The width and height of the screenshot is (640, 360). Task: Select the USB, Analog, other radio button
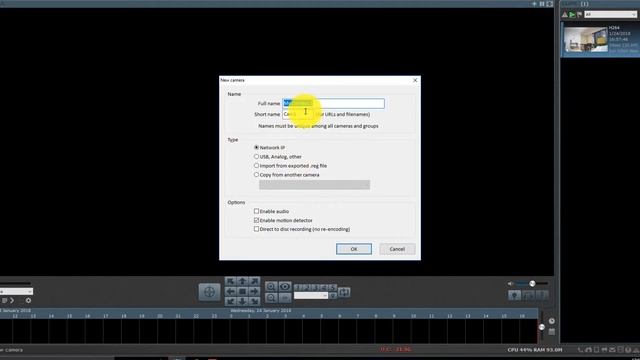pyautogui.click(x=256, y=156)
